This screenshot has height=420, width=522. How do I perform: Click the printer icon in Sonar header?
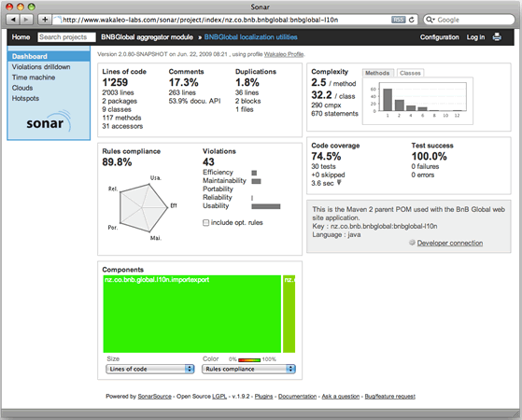click(497, 37)
